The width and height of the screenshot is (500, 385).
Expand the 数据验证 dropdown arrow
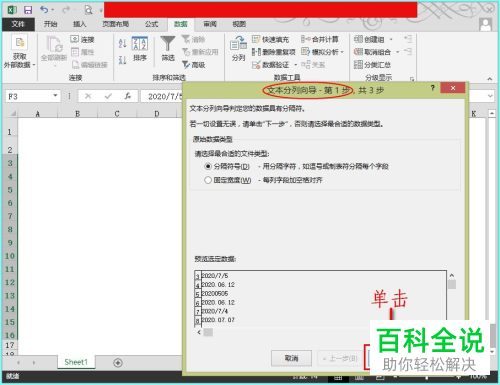[x=295, y=65]
